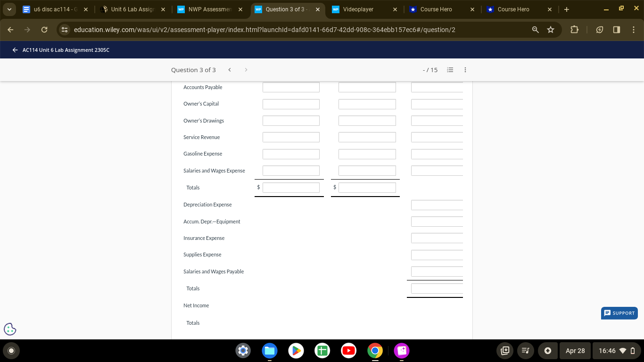Click the Accum. Depr.—Equipment input field
This screenshot has height=362, width=644.
(x=437, y=222)
